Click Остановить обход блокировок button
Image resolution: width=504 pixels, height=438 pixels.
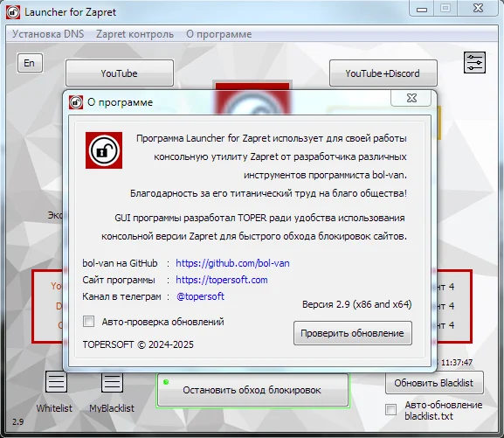click(252, 390)
